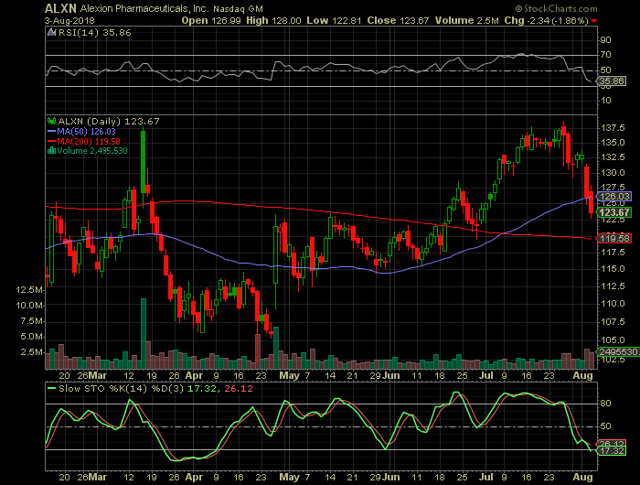Click the Jul month label under the stochastic panel
Screen dimensions: 640x485
click(x=487, y=477)
